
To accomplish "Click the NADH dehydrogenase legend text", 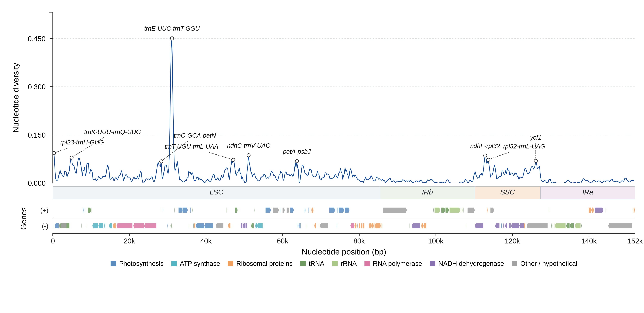I will 471,264.
